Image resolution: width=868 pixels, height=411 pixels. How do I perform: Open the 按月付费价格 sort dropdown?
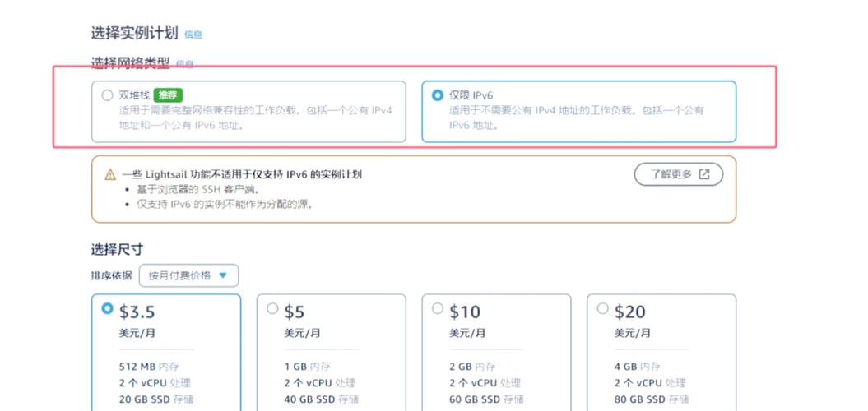188,275
